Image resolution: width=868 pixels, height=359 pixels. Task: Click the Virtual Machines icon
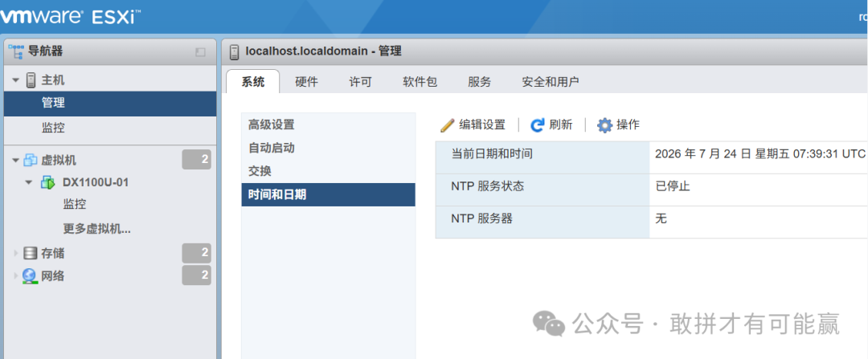point(31,161)
